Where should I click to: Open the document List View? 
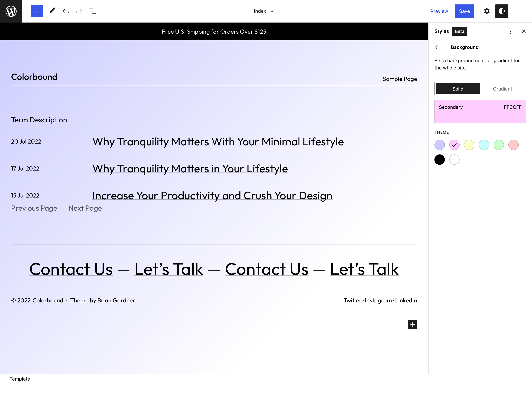coord(93,11)
